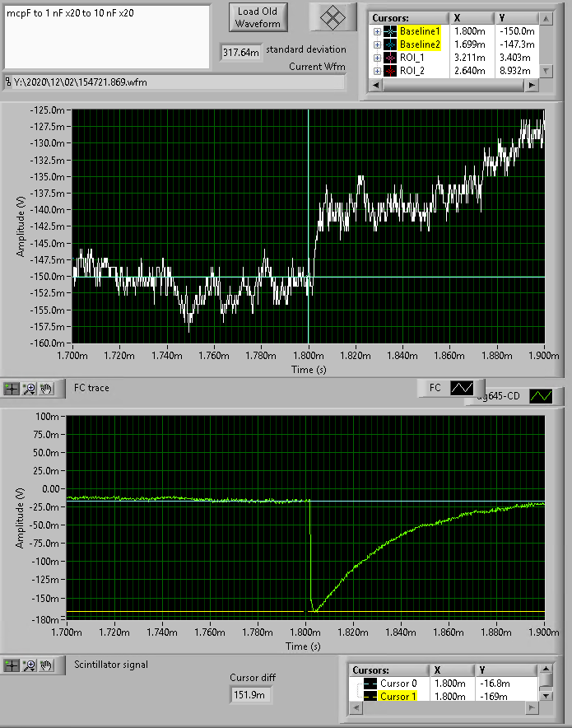
Task: Click the ag645-CD plot legend line sample
Action: (541, 396)
